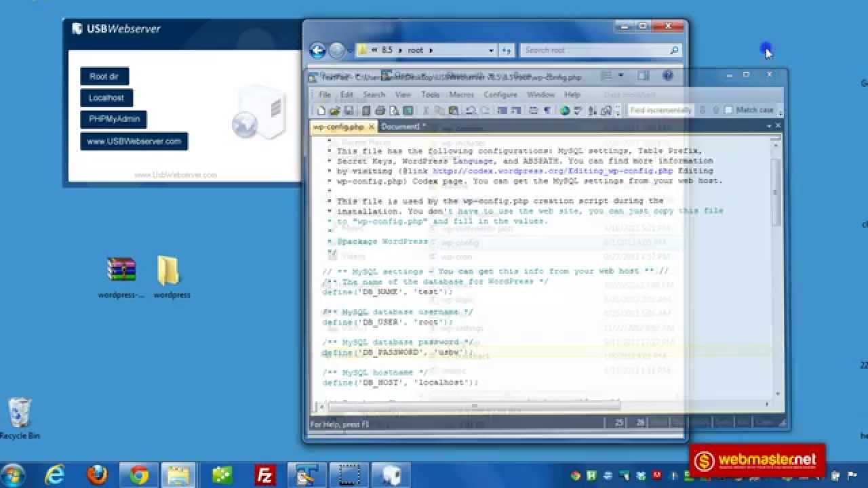The image size is (868, 488).
Task: Click the Undo arrow icon in TextPad
Action: click(470, 110)
